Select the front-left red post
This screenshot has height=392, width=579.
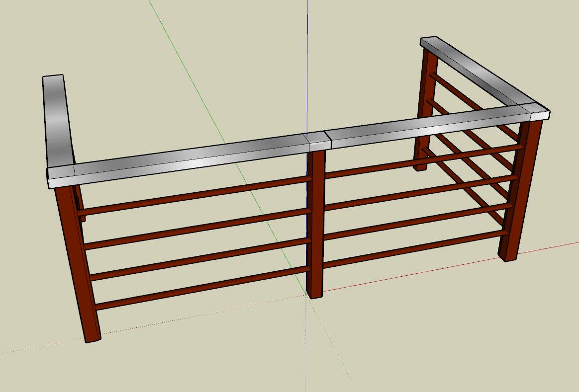pos(77,263)
